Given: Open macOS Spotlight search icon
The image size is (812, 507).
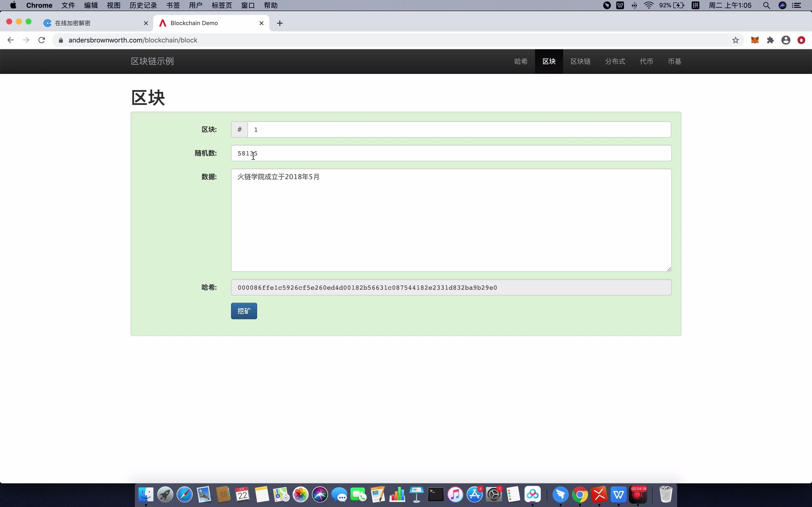Looking at the screenshot, I should 766,5.
